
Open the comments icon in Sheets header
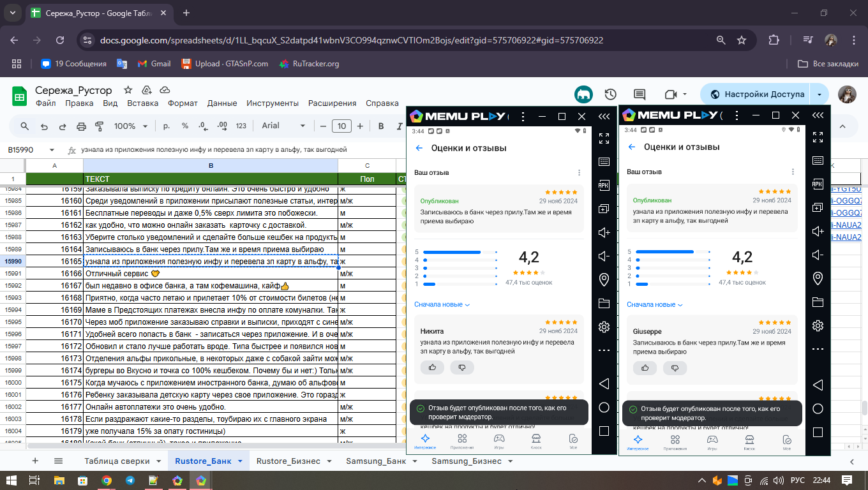(x=640, y=94)
